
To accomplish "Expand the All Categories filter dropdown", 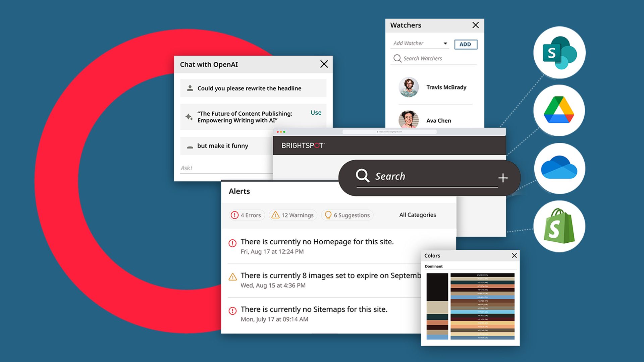I will 417,215.
